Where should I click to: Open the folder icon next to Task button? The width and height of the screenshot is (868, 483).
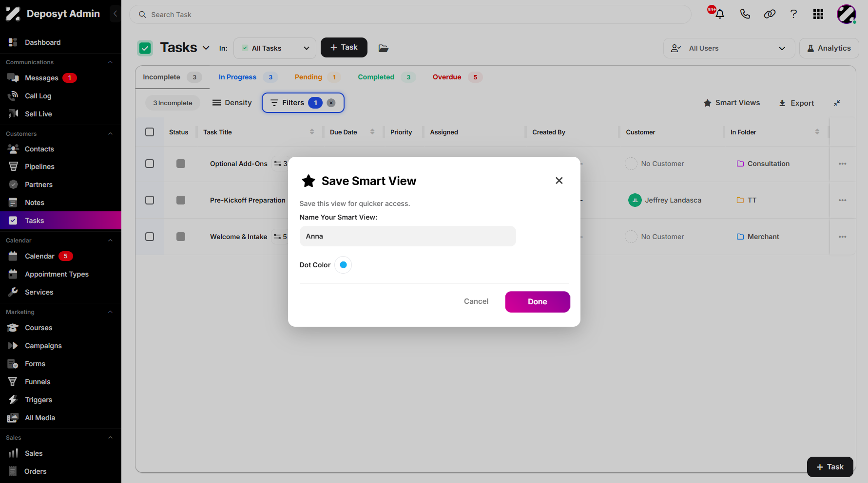pos(384,48)
